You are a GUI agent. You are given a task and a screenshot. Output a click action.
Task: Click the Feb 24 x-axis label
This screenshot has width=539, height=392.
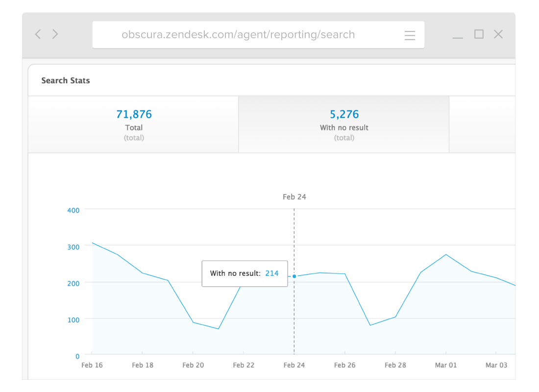click(294, 365)
